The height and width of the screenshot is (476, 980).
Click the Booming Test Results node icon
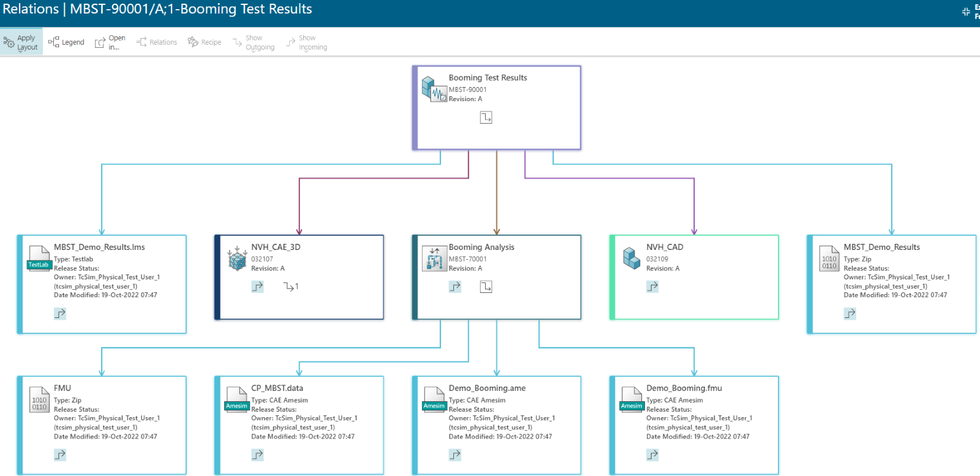(x=434, y=89)
